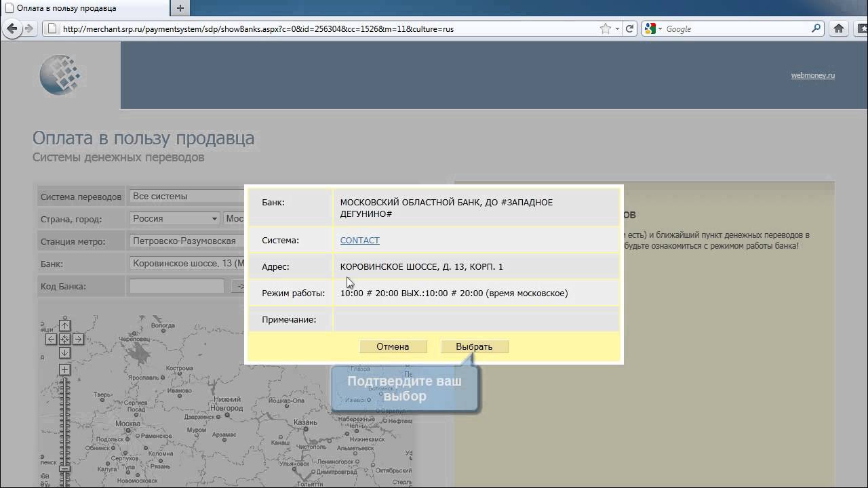Click the browser Back arrow button

tap(12, 28)
